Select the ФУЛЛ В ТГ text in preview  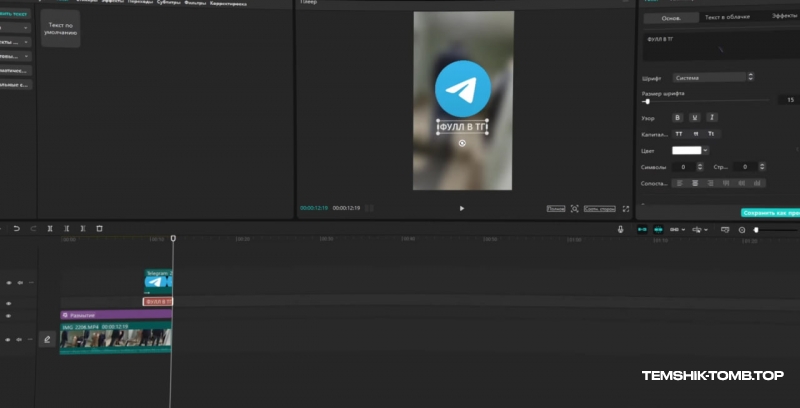tap(462, 126)
